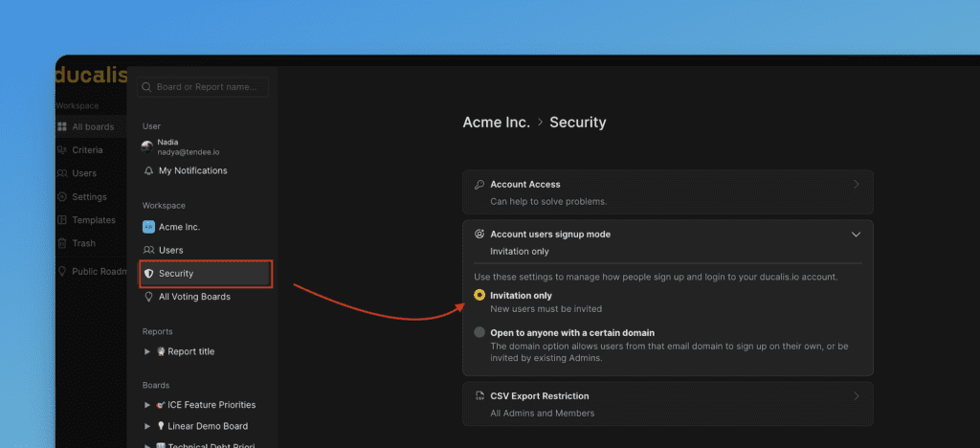Click the Users icon in workspace panel
The height and width of the screenshot is (448, 980).
148,251
